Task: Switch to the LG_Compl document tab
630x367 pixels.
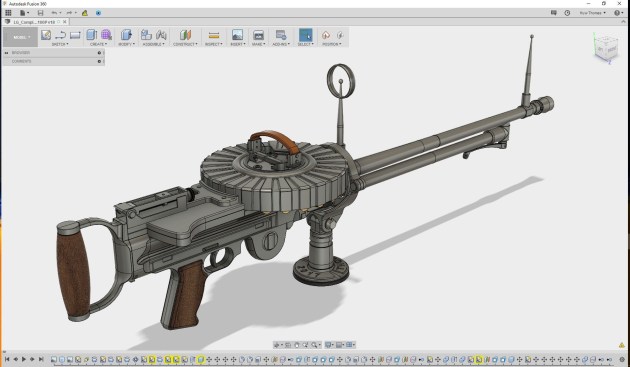Action: point(34,22)
